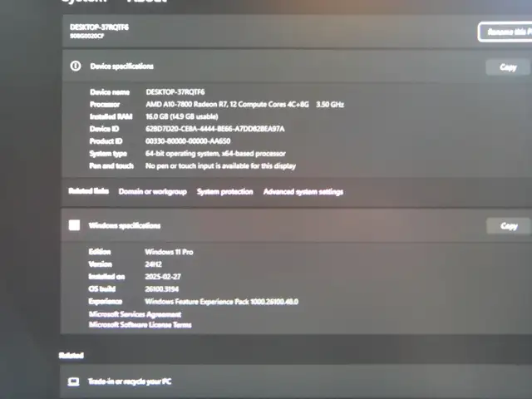
Task: Copy the Device specifications
Action: tap(508, 67)
